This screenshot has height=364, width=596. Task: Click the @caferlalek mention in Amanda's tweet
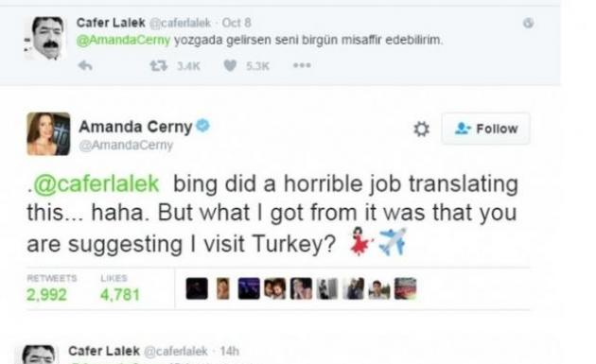click(x=96, y=184)
